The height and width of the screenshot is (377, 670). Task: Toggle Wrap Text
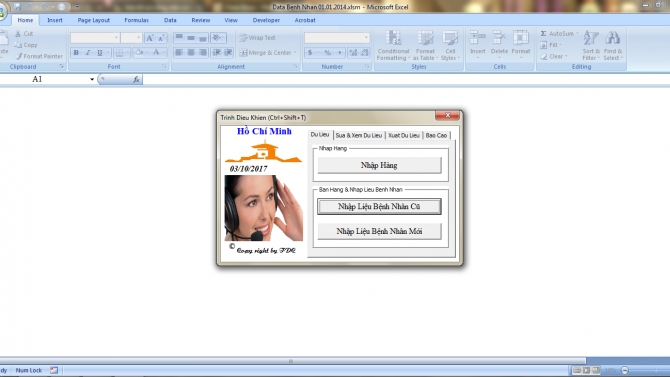(x=257, y=38)
